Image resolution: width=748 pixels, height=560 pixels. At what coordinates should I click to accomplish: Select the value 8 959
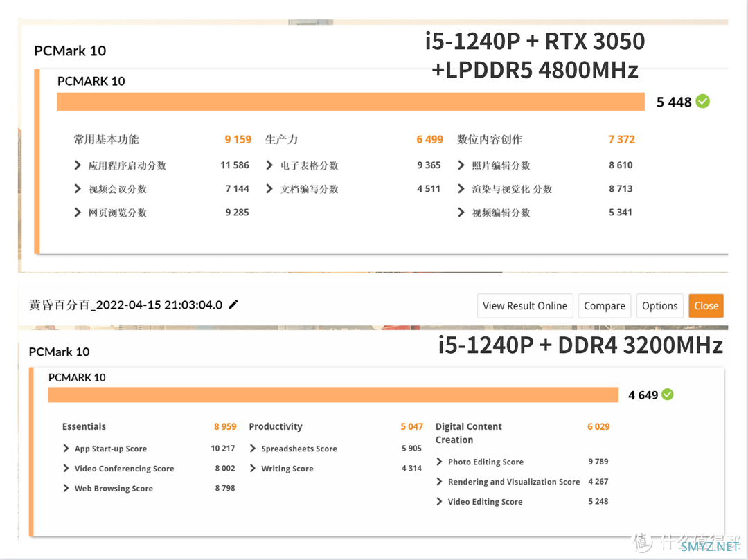225,426
